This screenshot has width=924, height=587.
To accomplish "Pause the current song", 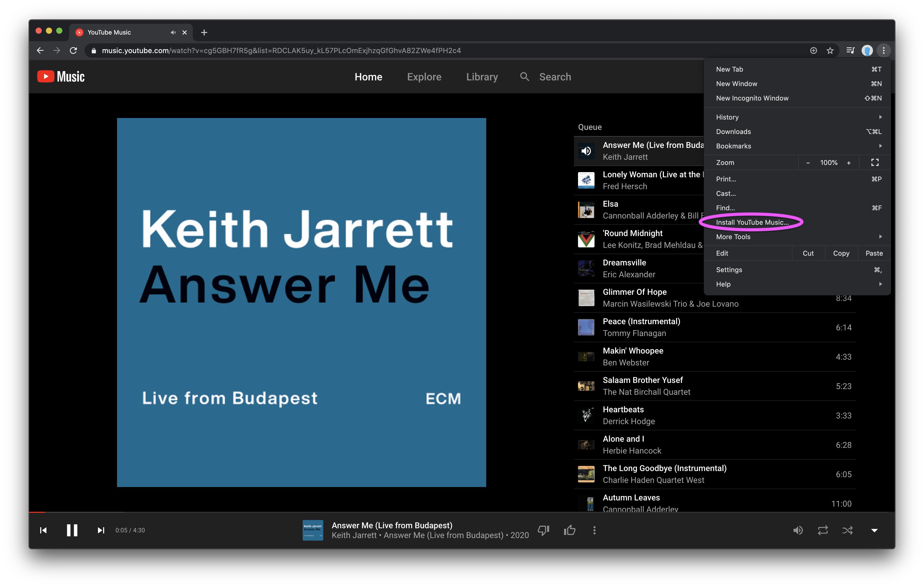I will point(72,530).
